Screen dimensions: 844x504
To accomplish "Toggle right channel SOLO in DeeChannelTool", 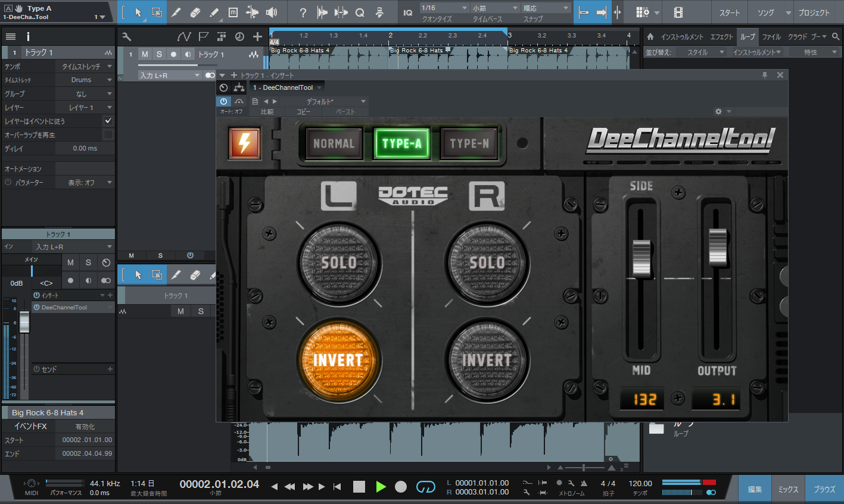I will [487, 262].
